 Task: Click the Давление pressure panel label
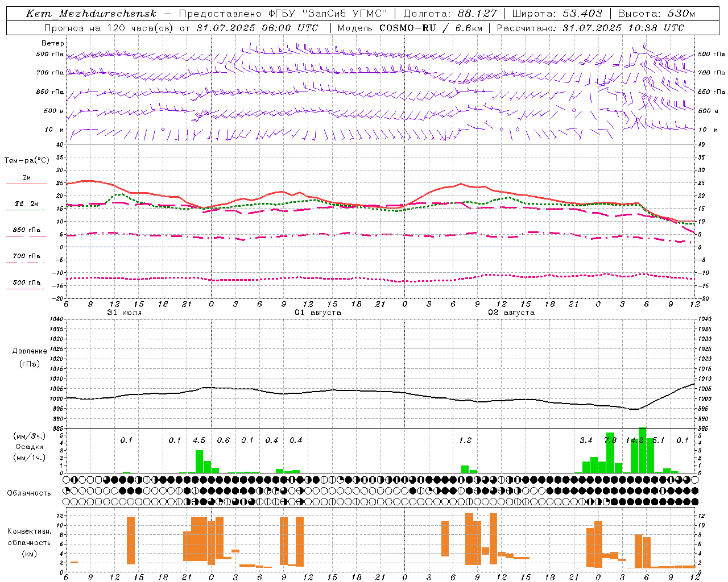[x=30, y=351]
